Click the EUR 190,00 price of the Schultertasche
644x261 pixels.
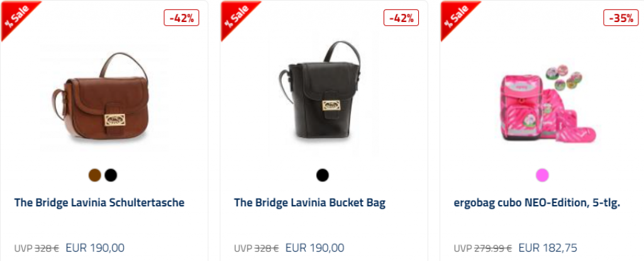point(95,248)
